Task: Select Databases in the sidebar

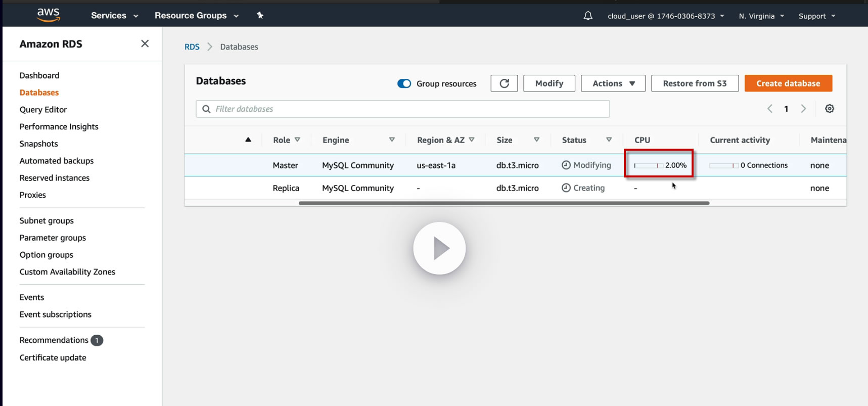Action: point(39,93)
